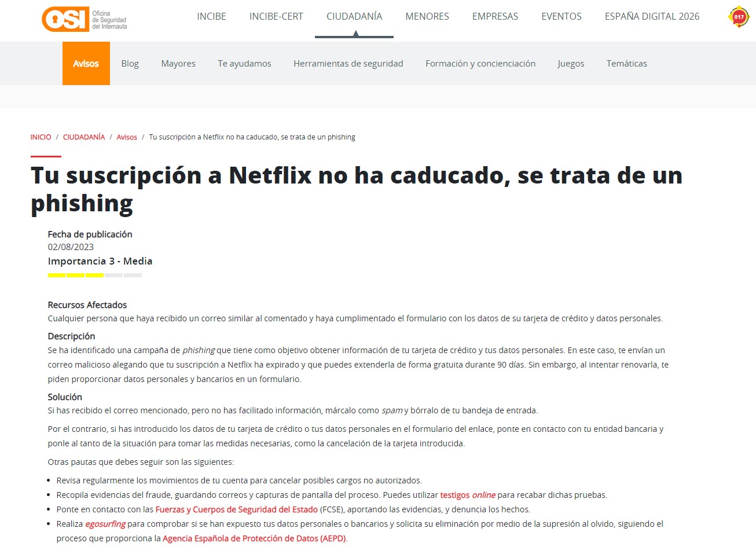Open the egosurfing link

point(105,524)
